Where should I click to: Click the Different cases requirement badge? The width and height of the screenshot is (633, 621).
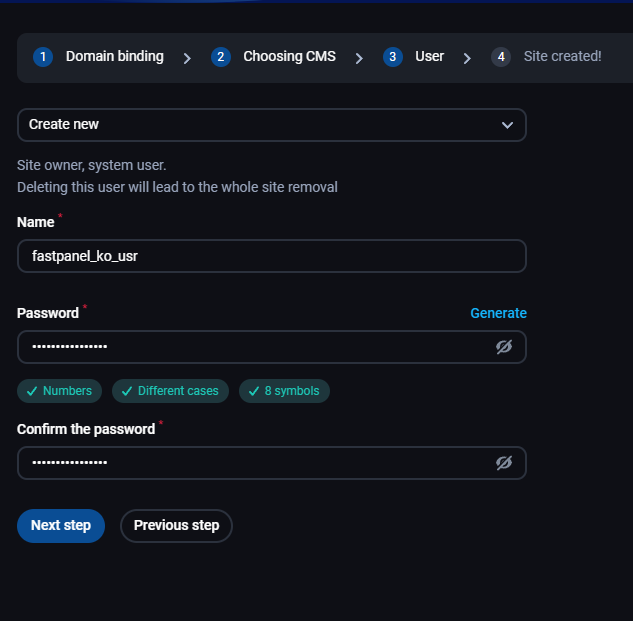[170, 391]
